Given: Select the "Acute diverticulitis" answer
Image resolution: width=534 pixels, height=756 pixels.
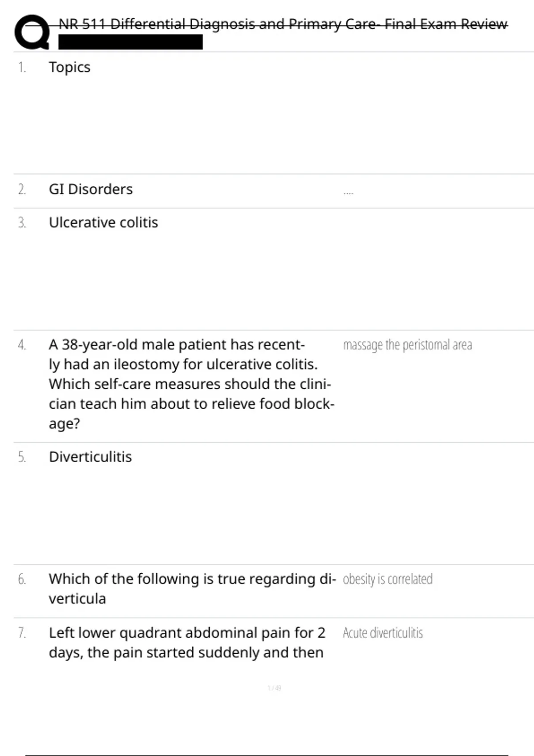Looking at the screenshot, I should click(x=383, y=633).
